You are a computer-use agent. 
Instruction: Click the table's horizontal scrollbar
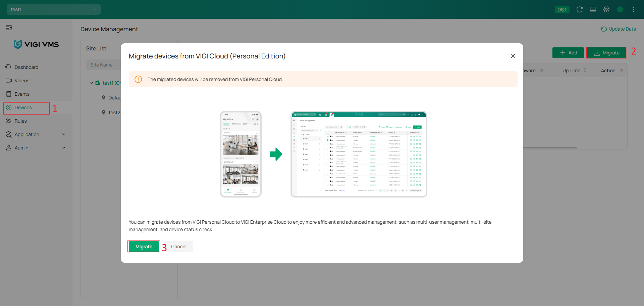point(550,148)
